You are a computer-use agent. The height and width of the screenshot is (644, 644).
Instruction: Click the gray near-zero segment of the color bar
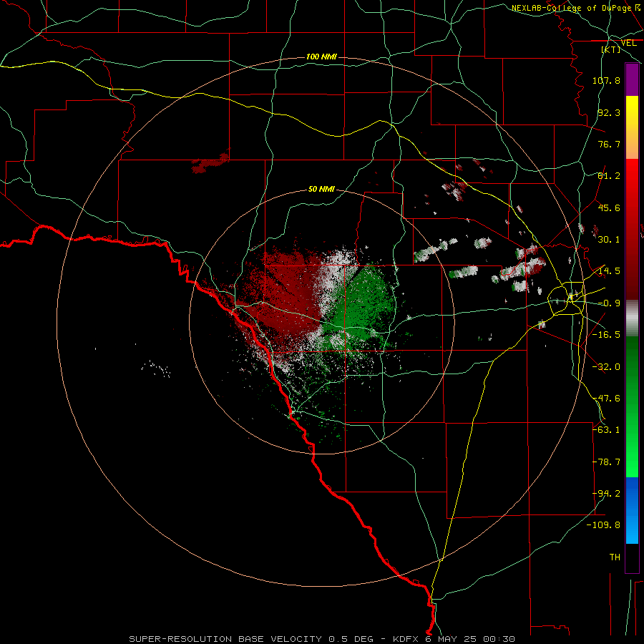[632, 318]
